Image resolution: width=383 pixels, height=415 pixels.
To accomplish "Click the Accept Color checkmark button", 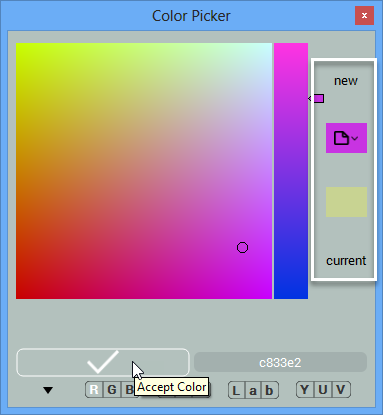I will 103,362.
